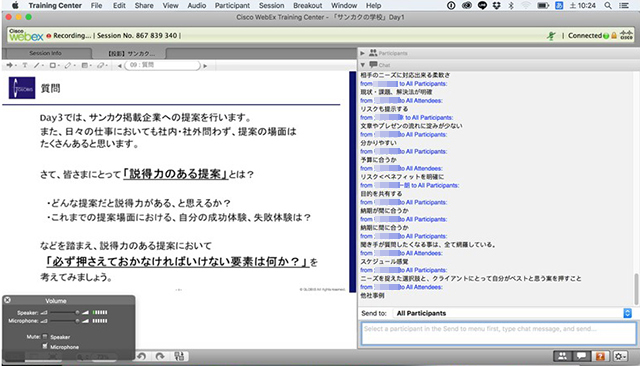
Task: Click chat message '分かりやすい'
Action: click(378, 143)
